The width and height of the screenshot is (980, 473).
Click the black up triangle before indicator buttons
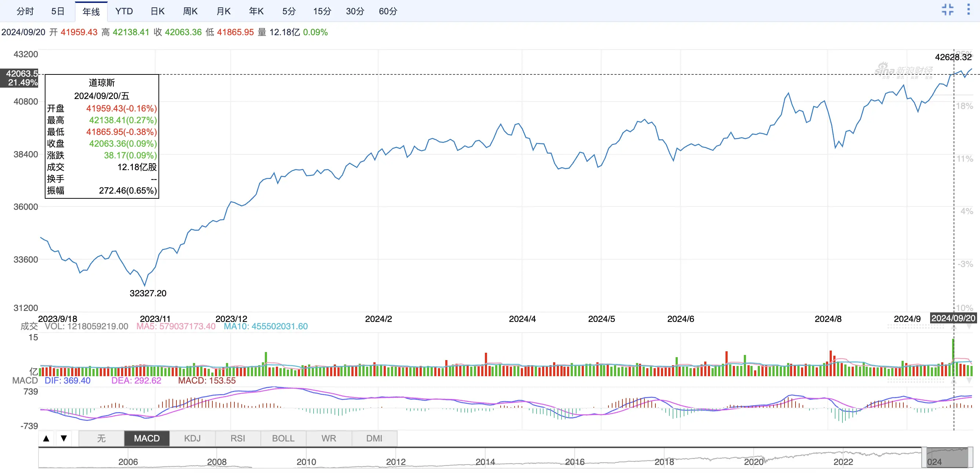[47, 439]
